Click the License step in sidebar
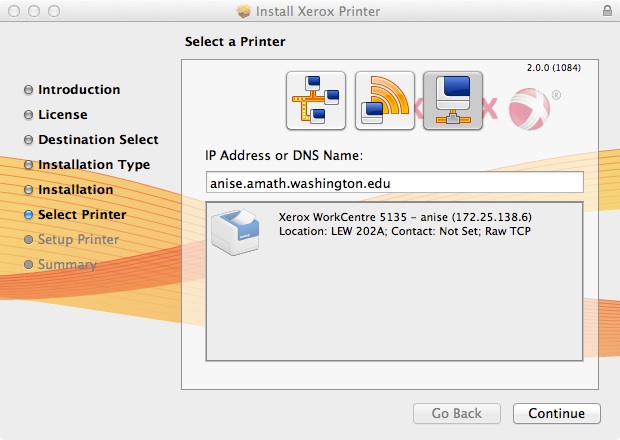This screenshot has height=440, width=620. 56,115
